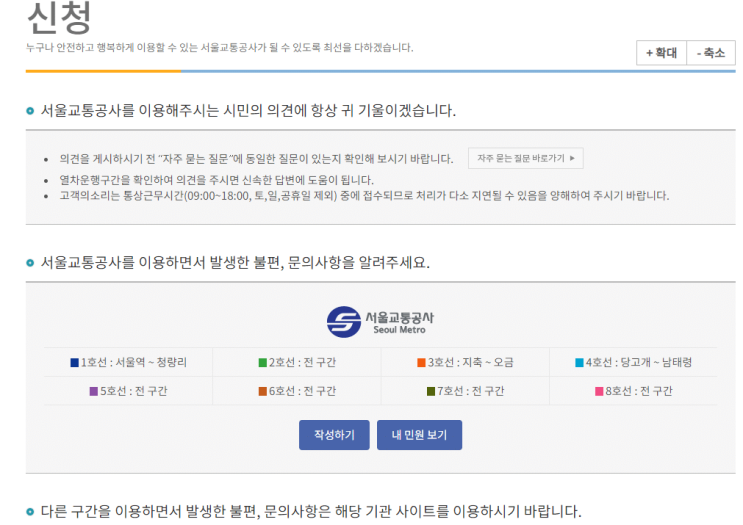The width and height of the screenshot is (743, 525).
Task: Click the green Line 2 color square
Action: pos(263,362)
